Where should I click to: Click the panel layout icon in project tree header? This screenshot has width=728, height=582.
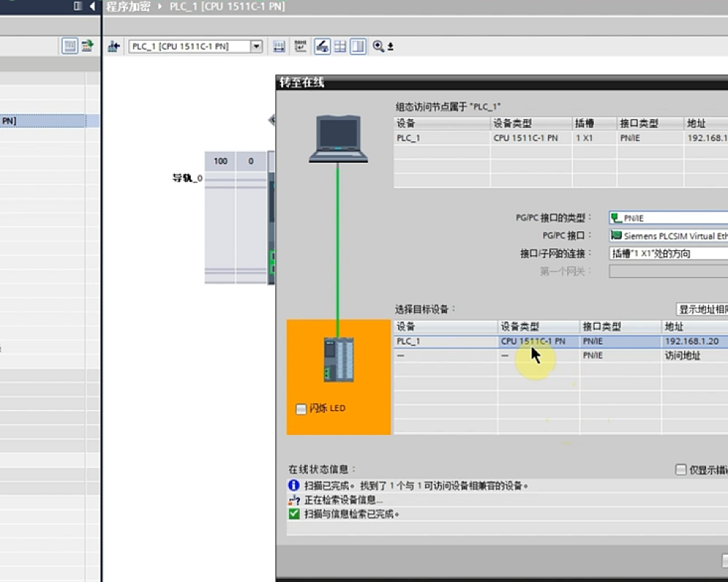tap(78, 7)
